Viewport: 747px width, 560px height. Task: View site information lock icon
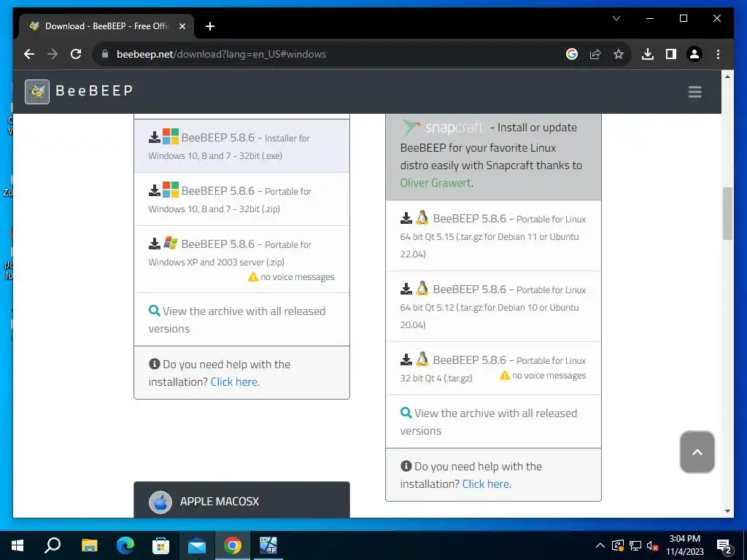(x=105, y=54)
